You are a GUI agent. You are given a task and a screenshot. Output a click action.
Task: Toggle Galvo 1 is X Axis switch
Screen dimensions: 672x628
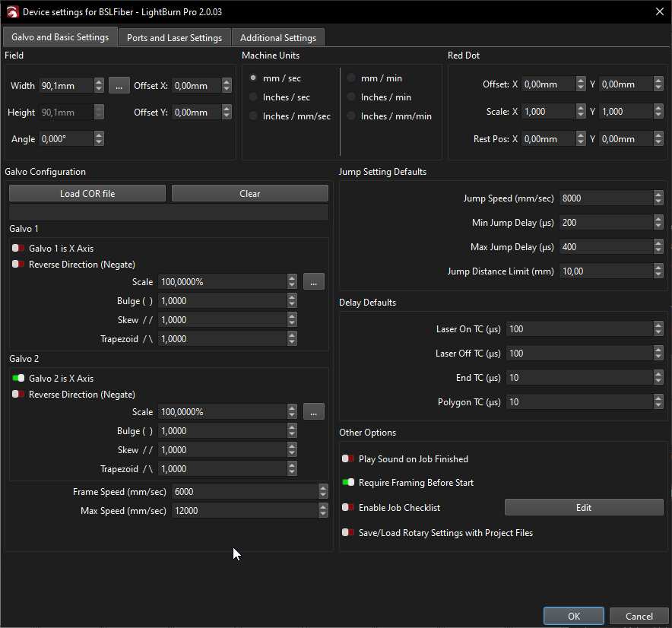tap(18, 249)
